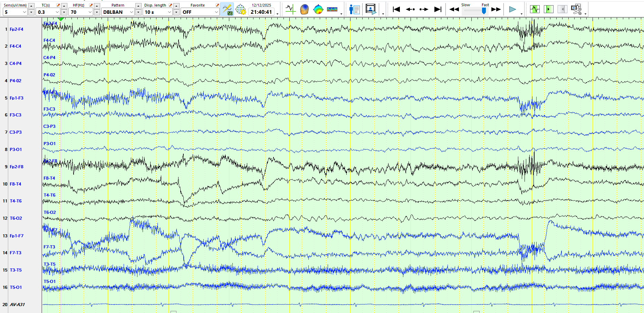Select channel 1 Fp2-F4 in the left list
Viewport: 644px width, 313px height.
tap(17, 29)
